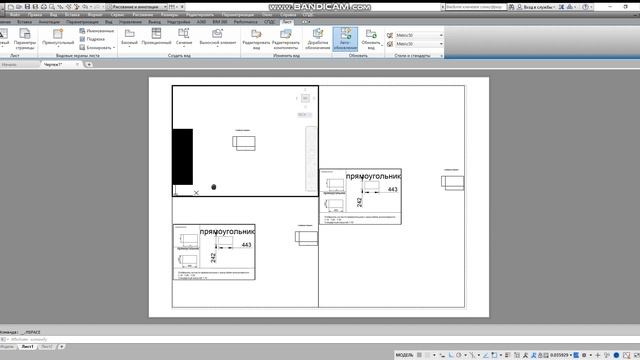Click Update View (Обновить вид)
This screenshot has width=640, height=360.
click(x=371, y=39)
